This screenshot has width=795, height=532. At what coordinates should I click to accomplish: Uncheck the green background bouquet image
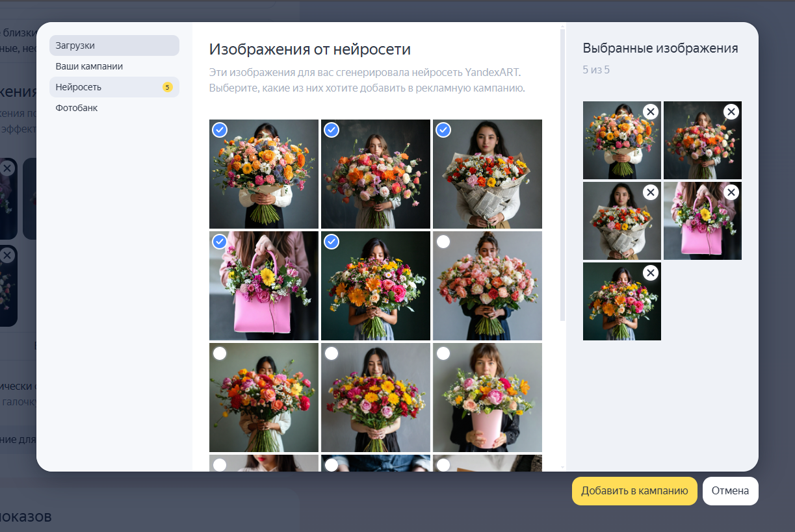coord(332,242)
